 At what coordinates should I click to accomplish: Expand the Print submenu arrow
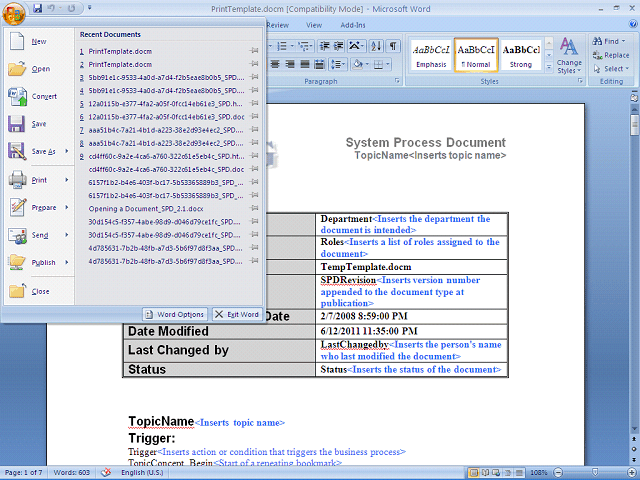(x=67, y=180)
